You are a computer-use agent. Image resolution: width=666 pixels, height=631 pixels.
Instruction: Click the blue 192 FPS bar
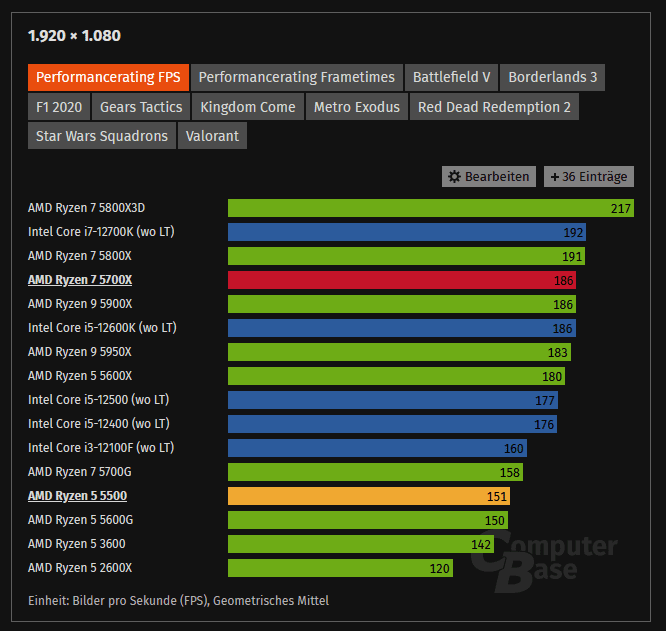pyautogui.click(x=407, y=232)
